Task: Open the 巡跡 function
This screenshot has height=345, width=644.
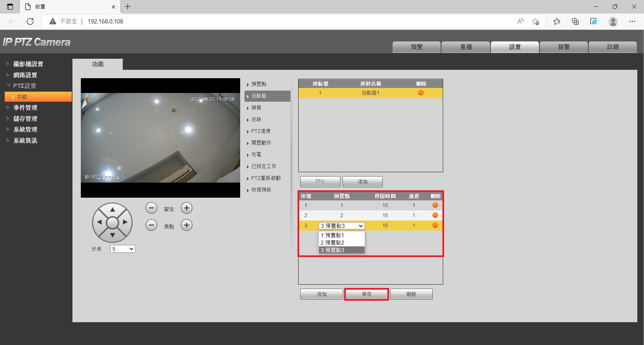Action: (x=267, y=119)
